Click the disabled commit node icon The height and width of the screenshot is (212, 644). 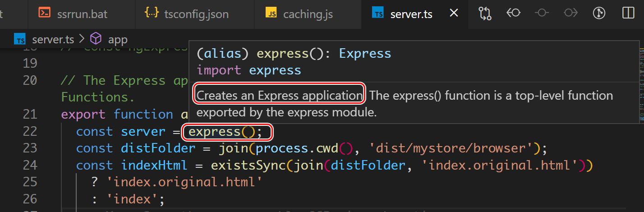click(542, 13)
